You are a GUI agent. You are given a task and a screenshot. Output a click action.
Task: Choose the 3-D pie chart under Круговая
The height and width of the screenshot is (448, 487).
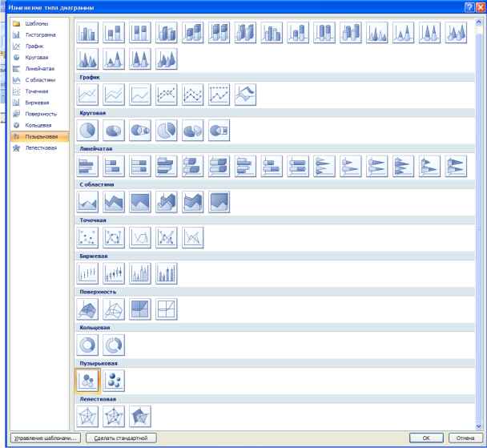[114, 130]
